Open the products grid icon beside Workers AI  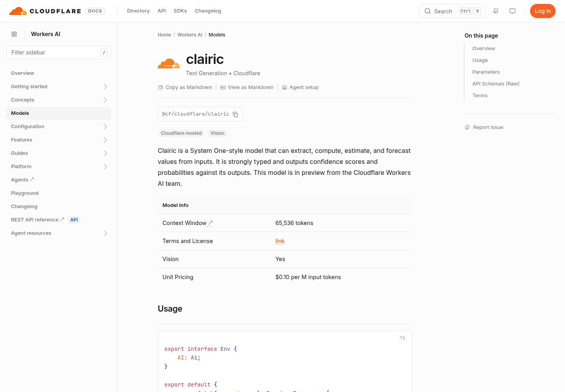click(x=14, y=34)
